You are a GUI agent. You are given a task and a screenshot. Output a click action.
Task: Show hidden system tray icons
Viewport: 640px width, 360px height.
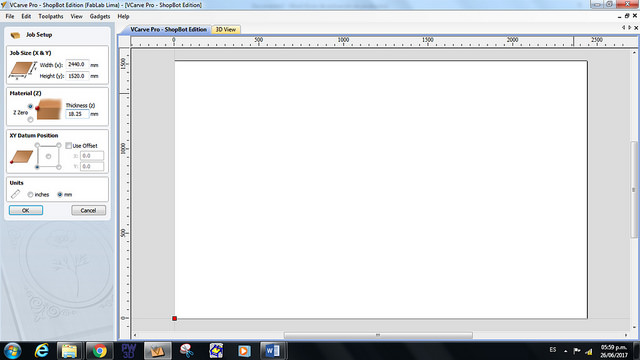tap(565, 351)
